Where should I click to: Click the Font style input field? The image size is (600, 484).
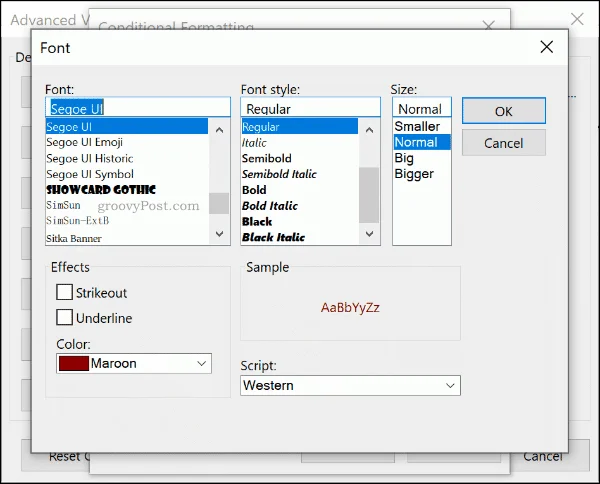310,109
